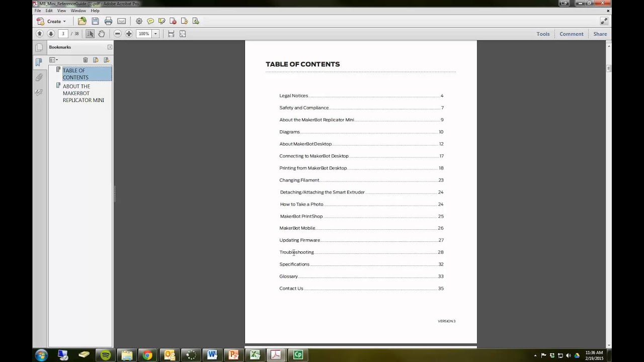Click the Troubleshooting contents entry
644x362 pixels.
[x=296, y=252]
